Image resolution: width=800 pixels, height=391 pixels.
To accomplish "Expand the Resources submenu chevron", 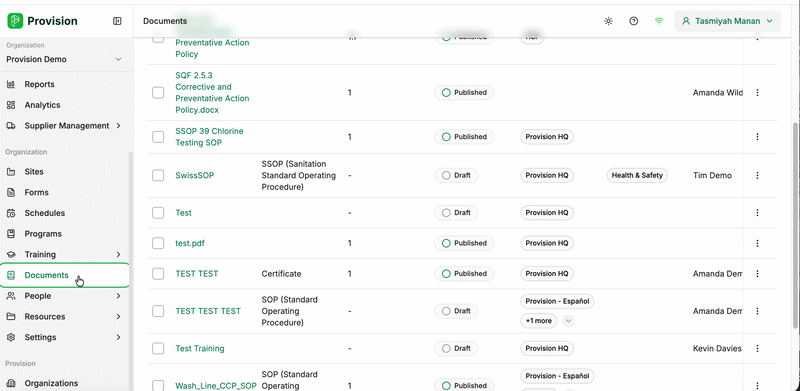I will click(118, 316).
